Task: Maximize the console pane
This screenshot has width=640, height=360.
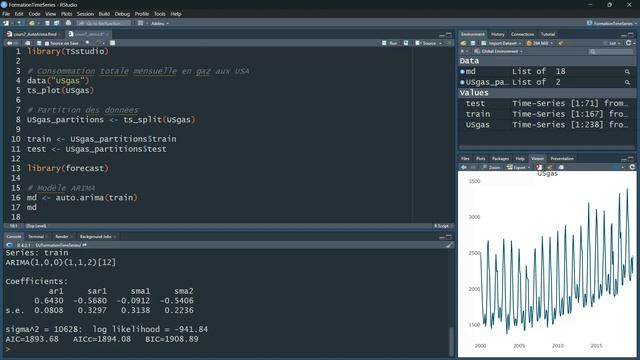Action: 449,237
